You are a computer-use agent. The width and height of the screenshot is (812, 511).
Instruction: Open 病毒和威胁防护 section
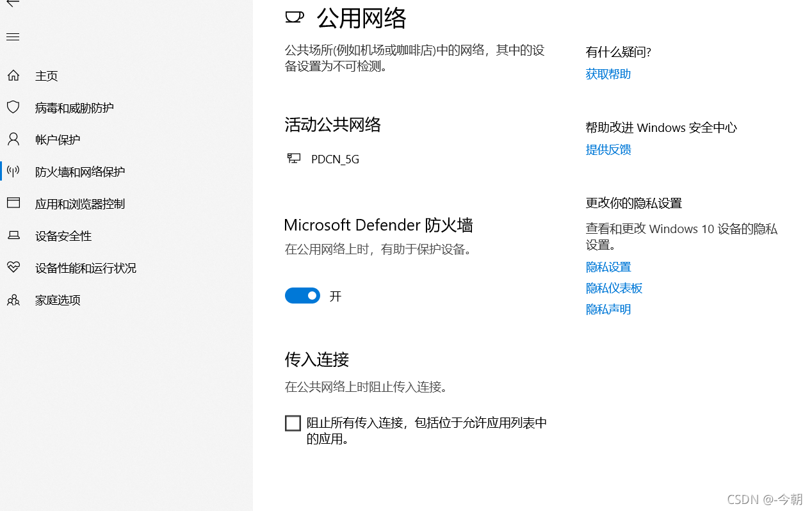click(74, 108)
